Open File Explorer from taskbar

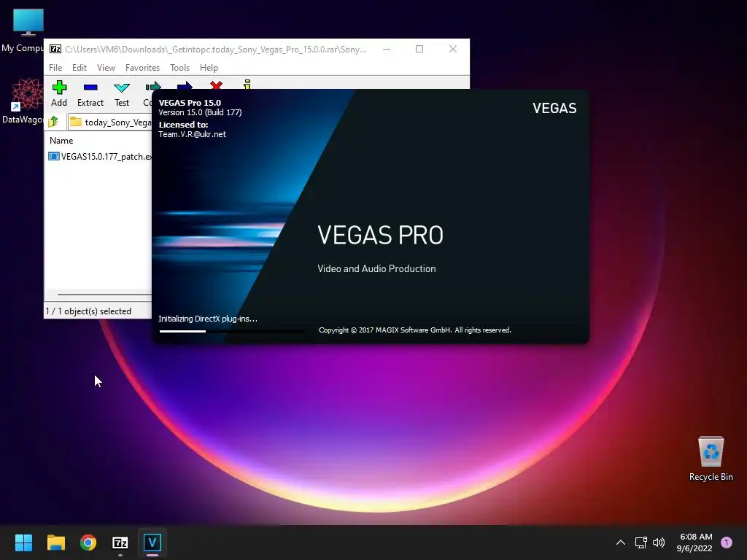point(55,542)
